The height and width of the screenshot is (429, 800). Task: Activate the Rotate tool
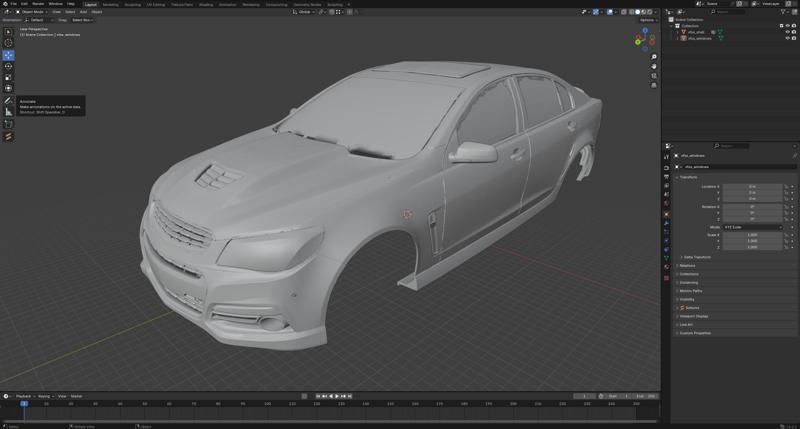coord(9,66)
